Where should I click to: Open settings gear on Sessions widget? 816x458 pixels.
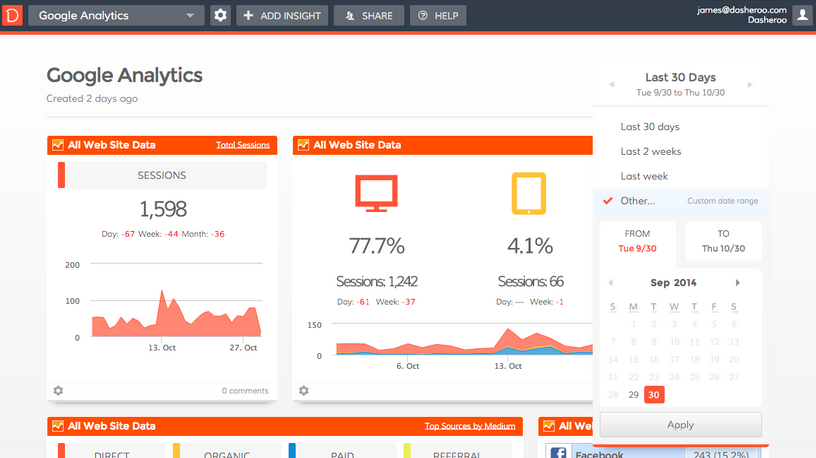pos(58,390)
